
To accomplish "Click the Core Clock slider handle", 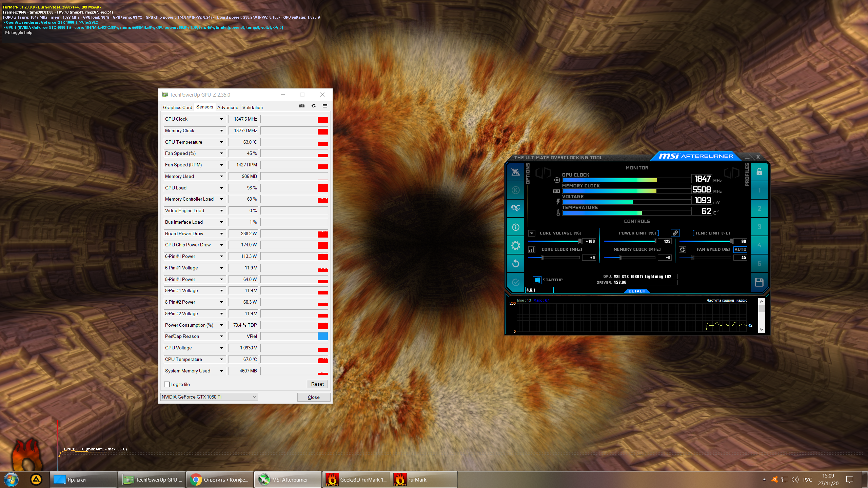I will [542, 258].
